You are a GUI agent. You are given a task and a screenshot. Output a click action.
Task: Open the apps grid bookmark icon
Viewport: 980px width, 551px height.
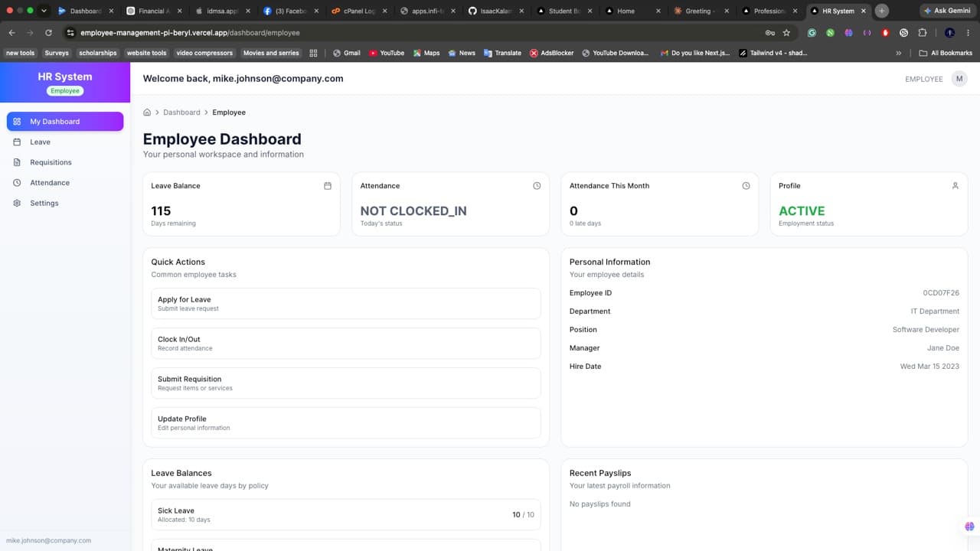[313, 53]
